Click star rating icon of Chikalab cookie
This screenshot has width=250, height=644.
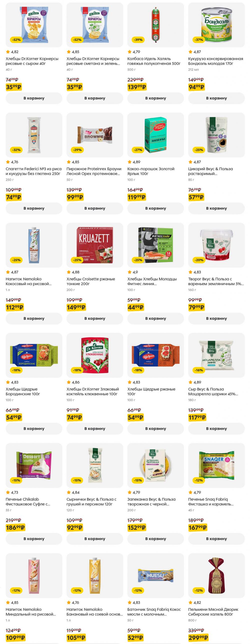[8, 492]
